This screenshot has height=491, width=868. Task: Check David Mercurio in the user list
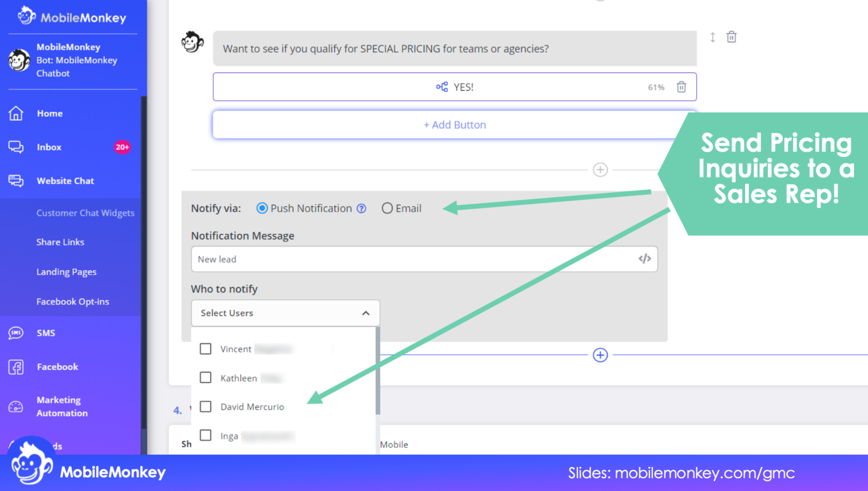coord(205,406)
